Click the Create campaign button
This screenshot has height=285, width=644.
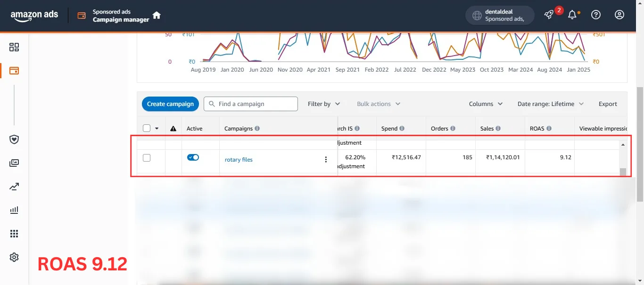pyautogui.click(x=170, y=104)
